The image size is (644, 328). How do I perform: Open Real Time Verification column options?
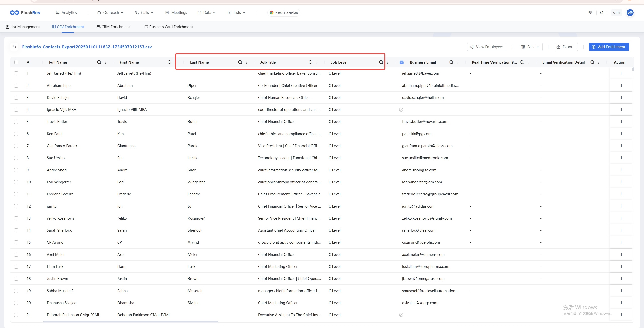[x=528, y=62]
